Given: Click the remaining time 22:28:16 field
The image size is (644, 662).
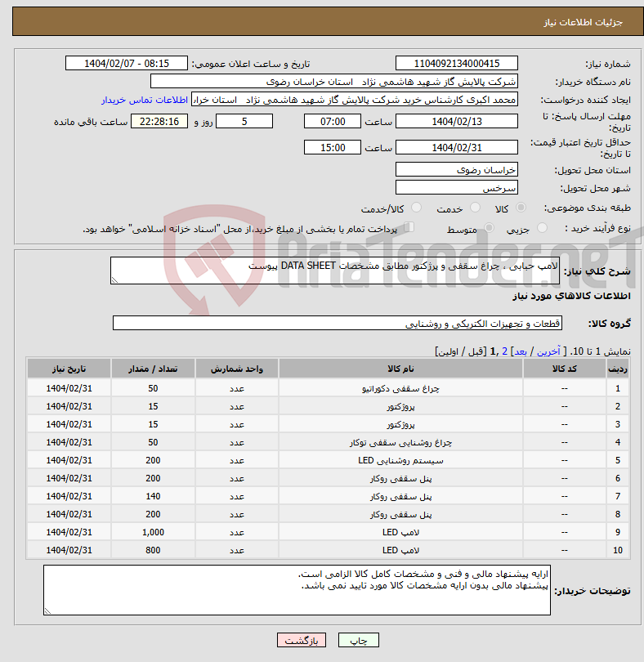Looking at the screenshot, I should point(159,122).
